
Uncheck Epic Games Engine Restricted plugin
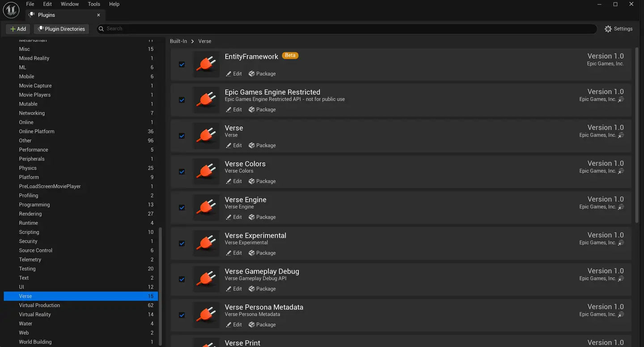pyautogui.click(x=182, y=100)
